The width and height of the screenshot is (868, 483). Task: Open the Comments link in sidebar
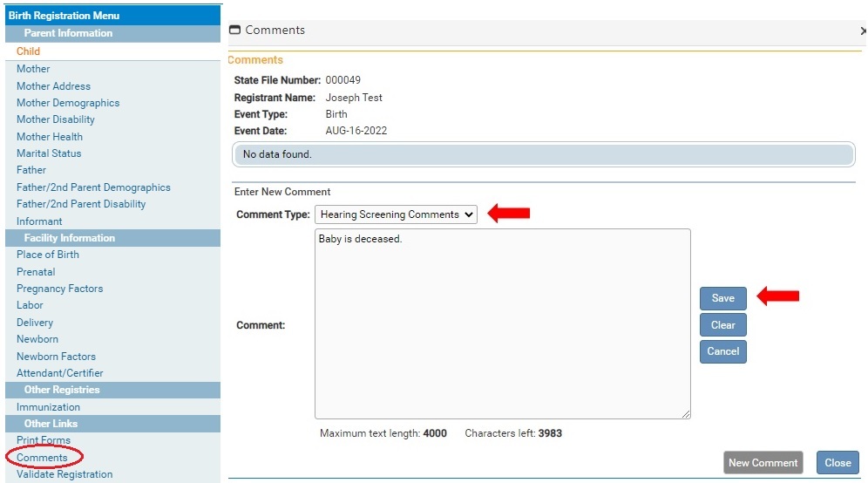pos(42,458)
